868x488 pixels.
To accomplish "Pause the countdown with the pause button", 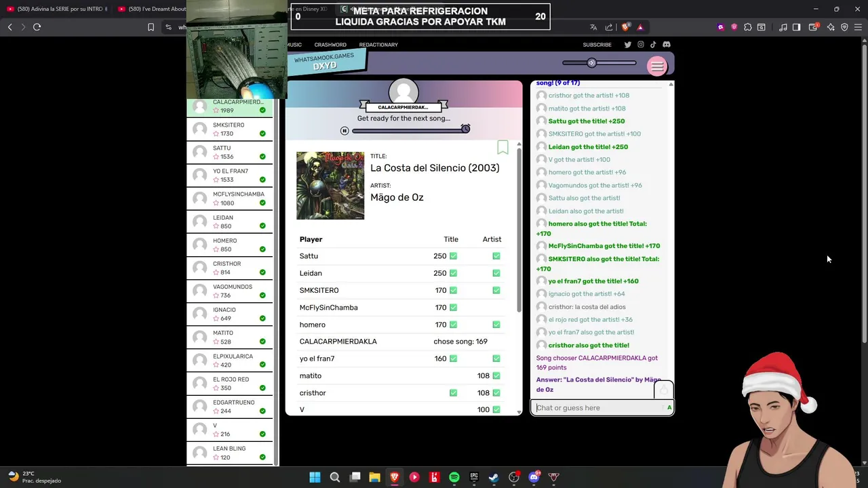I will pyautogui.click(x=344, y=131).
